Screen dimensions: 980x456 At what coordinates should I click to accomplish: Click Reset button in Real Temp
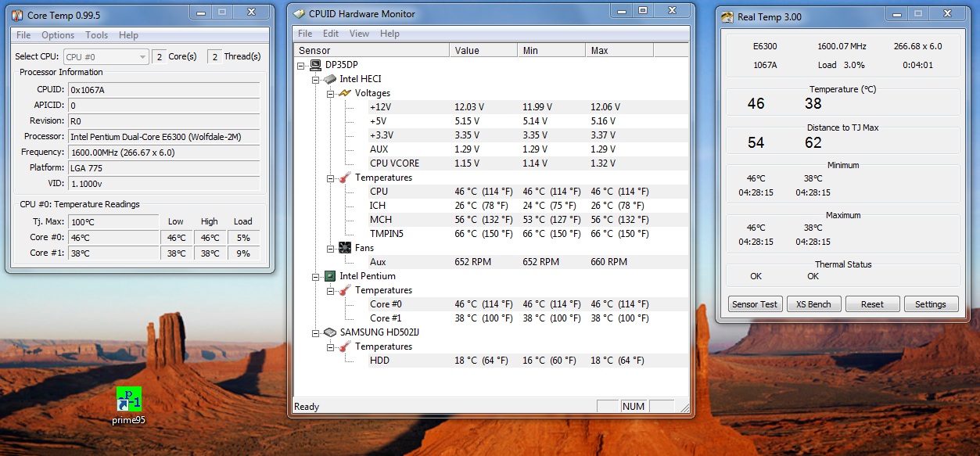pyautogui.click(x=872, y=304)
